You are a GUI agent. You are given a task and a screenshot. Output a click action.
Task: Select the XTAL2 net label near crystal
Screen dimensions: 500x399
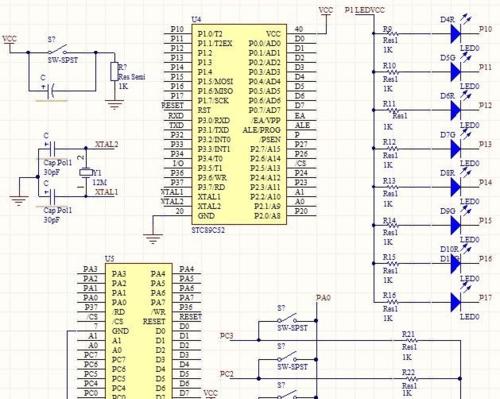tap(107, 144)
